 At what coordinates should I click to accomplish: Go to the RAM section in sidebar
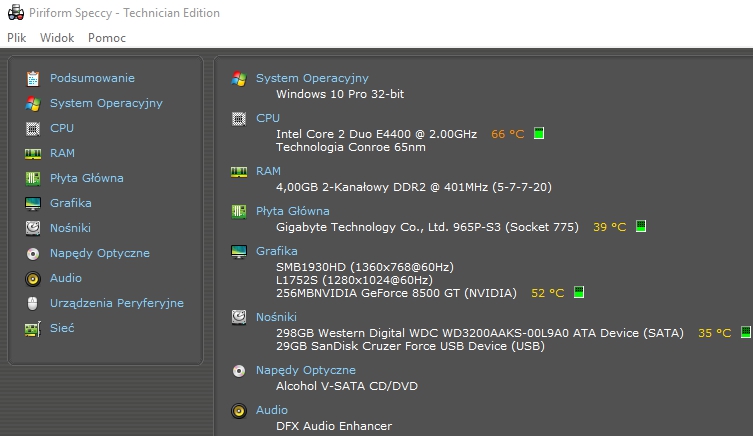(x=62, y=153)
